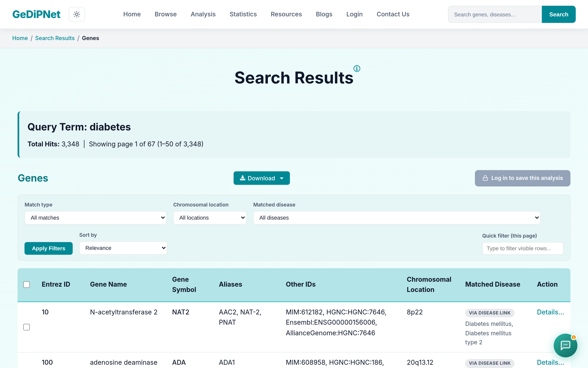Go to the Login page

pos(354,14)
